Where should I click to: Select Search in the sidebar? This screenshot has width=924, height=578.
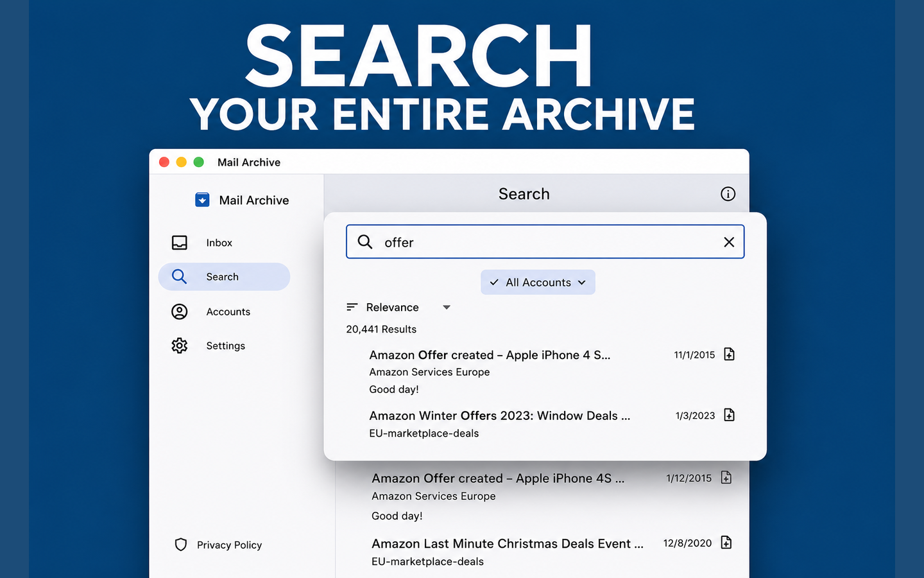(x=224, y=277)
